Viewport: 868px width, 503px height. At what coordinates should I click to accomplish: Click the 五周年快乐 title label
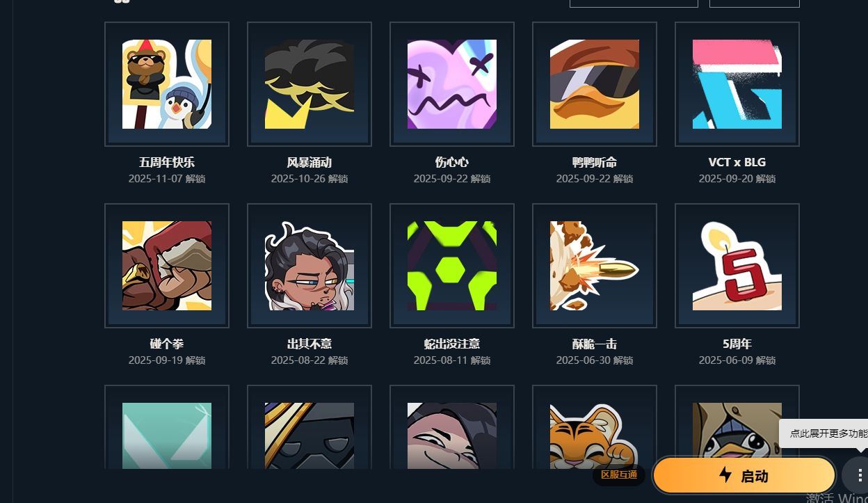click(x=167, y=162)
